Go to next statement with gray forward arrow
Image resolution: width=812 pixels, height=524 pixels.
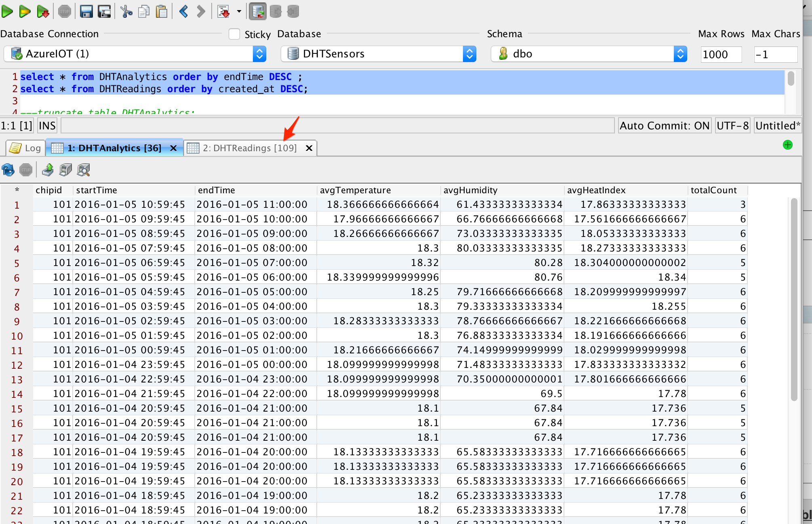coord(201,11)
